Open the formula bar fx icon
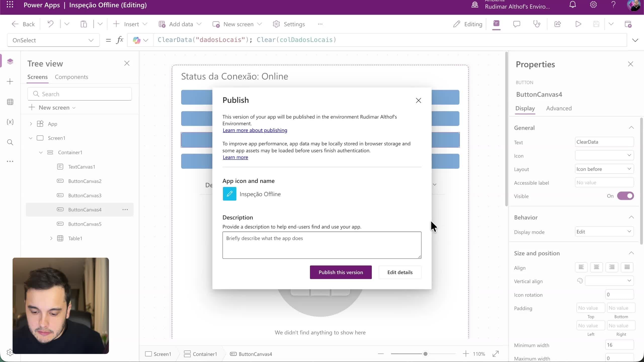The height and width of the screenshot is (362, 644). click(120, 40)
